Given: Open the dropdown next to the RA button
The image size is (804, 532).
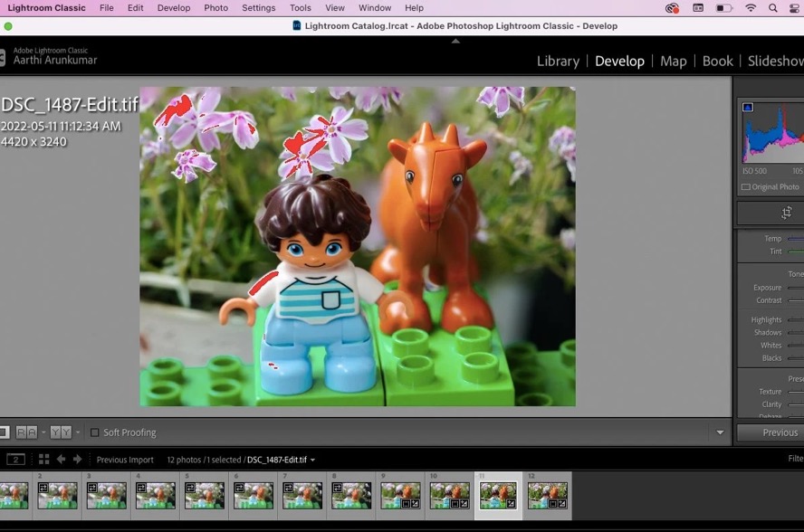Looking at the screenshot, I should click(43, 432).
